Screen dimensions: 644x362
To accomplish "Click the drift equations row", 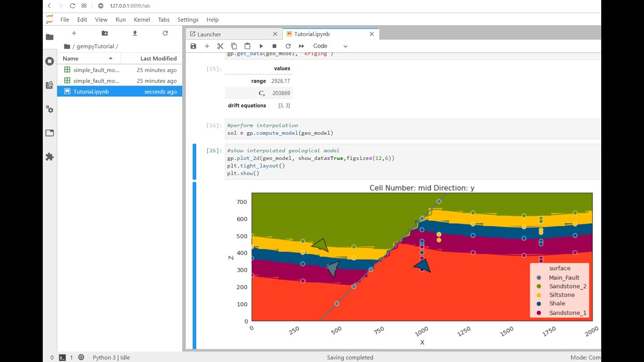I will pos(259,106).
